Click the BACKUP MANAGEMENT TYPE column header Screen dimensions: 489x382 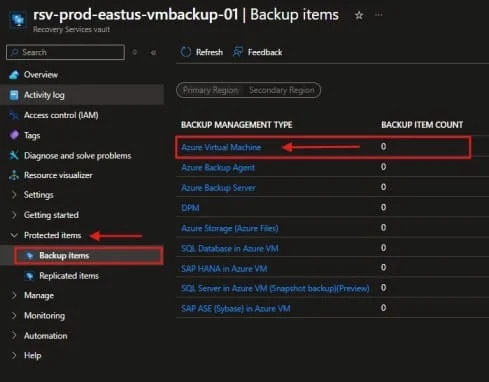(x=237, y=125)
